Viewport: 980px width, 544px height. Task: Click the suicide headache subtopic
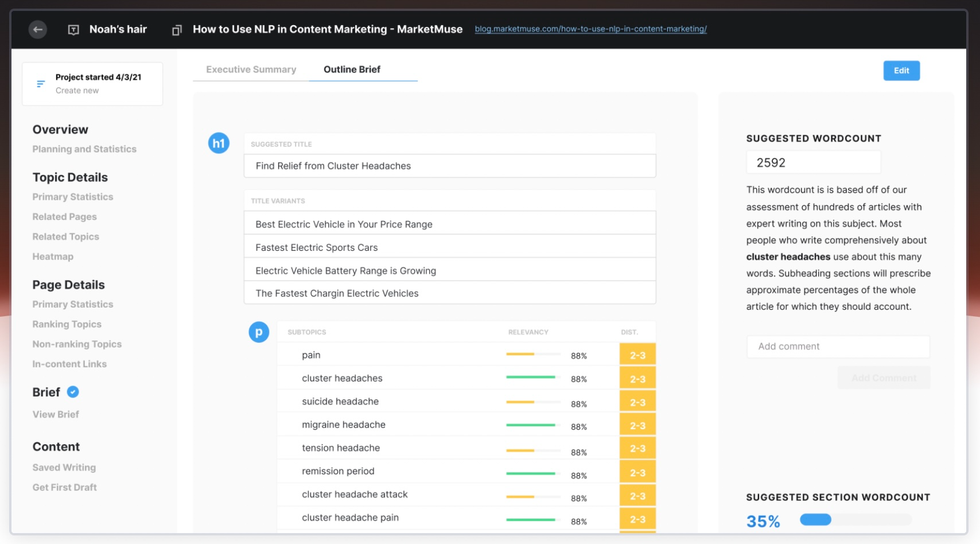click(340, 402)
